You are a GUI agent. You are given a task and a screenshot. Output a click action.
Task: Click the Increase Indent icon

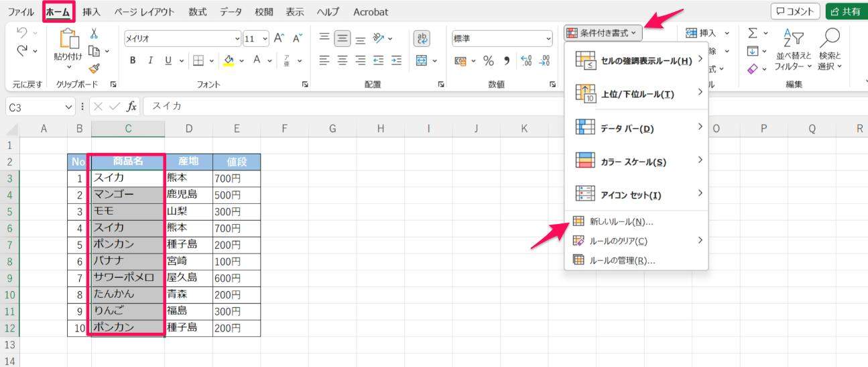pos(397,60)
